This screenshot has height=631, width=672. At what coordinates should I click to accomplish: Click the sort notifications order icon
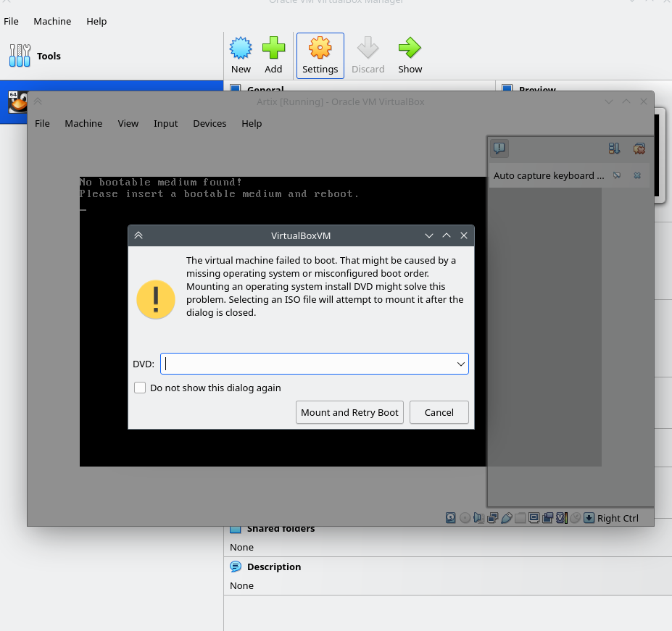(614, 149)
